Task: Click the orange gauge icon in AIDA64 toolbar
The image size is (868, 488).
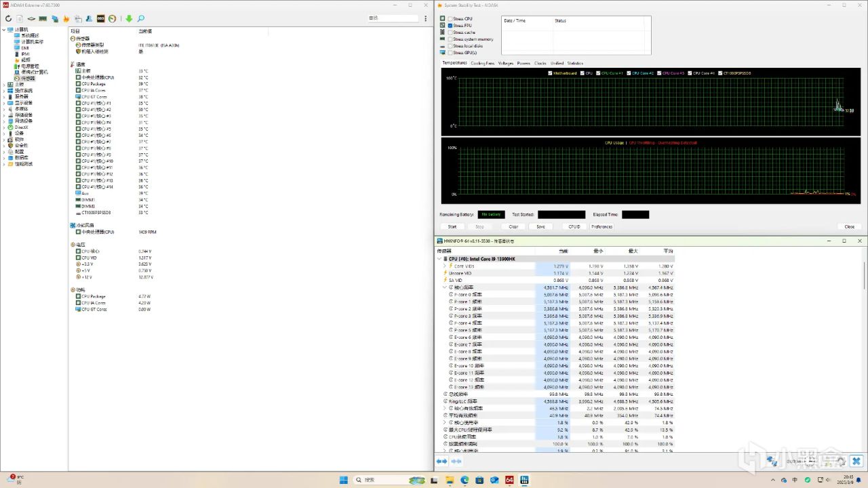Action: pos(113,18)
